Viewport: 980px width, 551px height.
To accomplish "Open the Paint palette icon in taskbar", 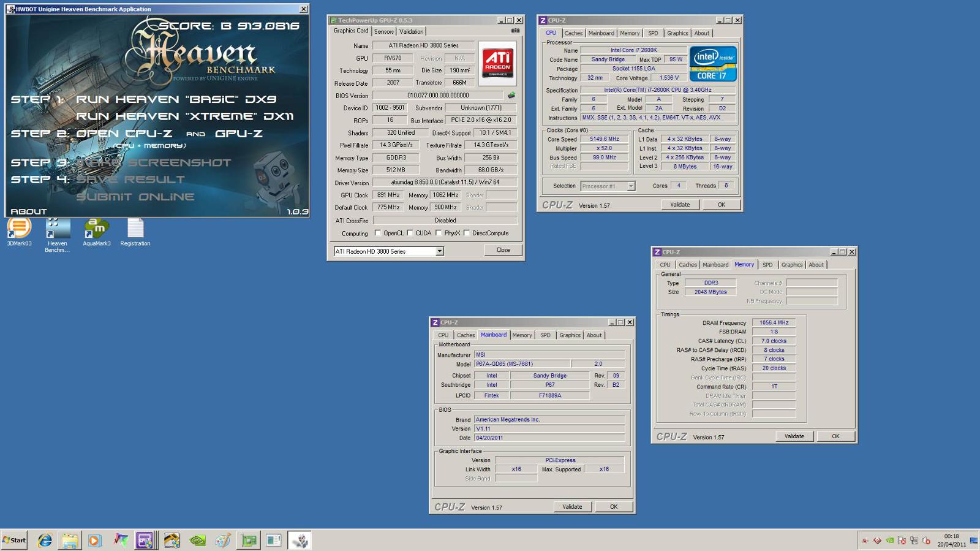I will pos(223,541).
